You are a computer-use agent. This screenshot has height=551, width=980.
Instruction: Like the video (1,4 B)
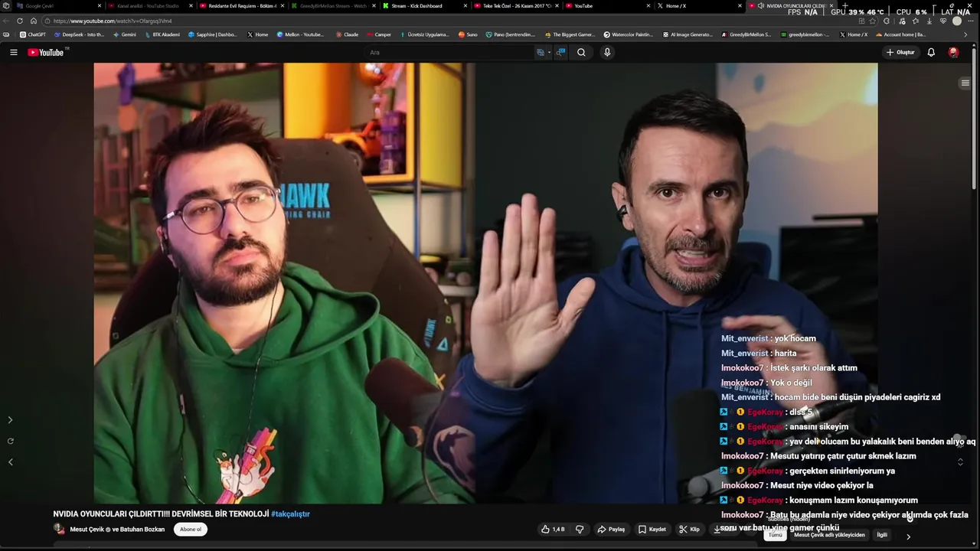point(553,529)
